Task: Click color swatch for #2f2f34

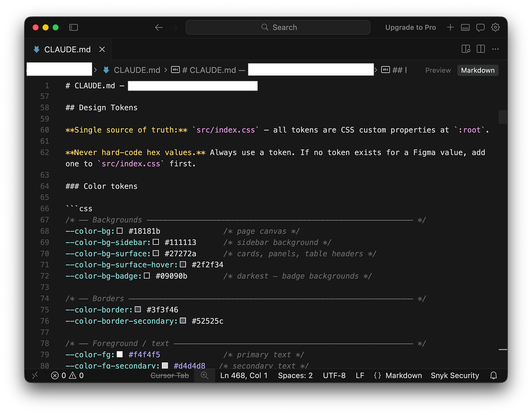Action: coord(183,264)
